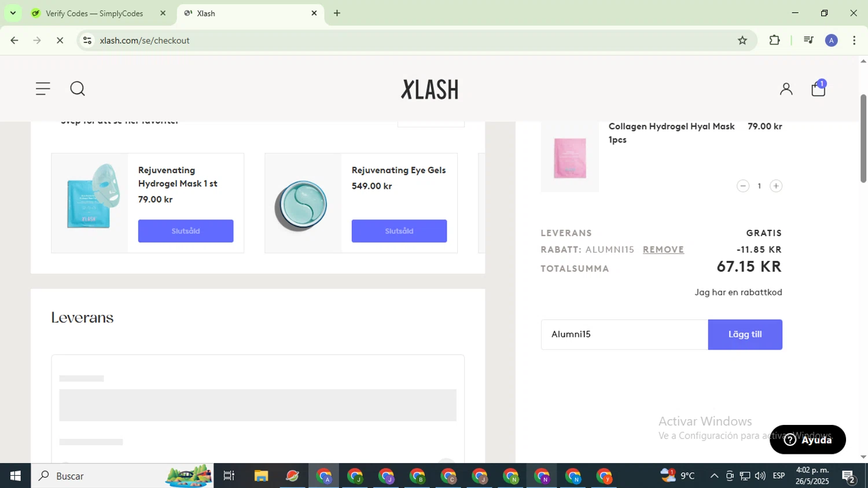Select the Rejuvenating Hydrogel Mask 1 st title
This screenshot has width=868, height=488.
(x=178, y=177)
